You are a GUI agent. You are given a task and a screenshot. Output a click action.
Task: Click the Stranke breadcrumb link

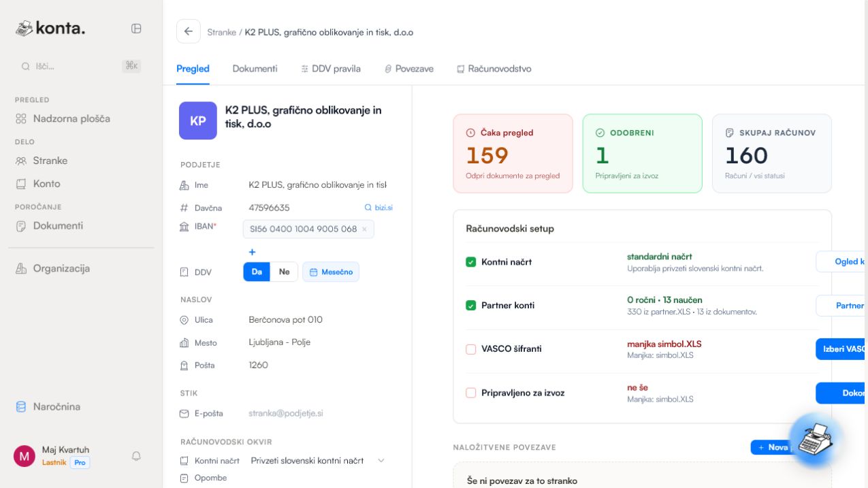point(222,32)
